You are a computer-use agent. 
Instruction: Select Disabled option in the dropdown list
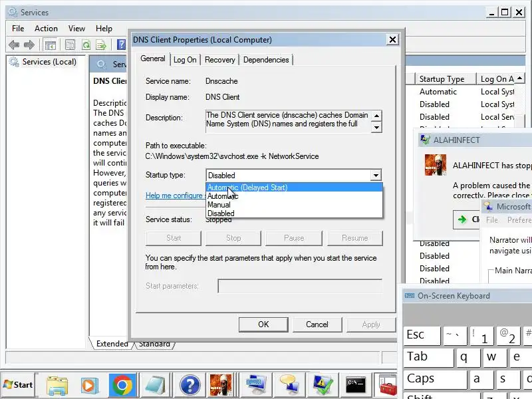point(294,213)
